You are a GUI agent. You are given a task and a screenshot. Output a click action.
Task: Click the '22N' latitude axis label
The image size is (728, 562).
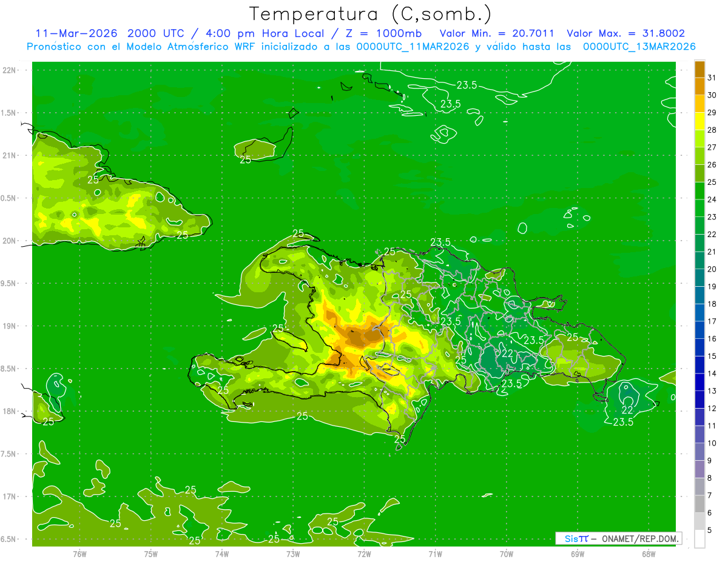(10, 70)
